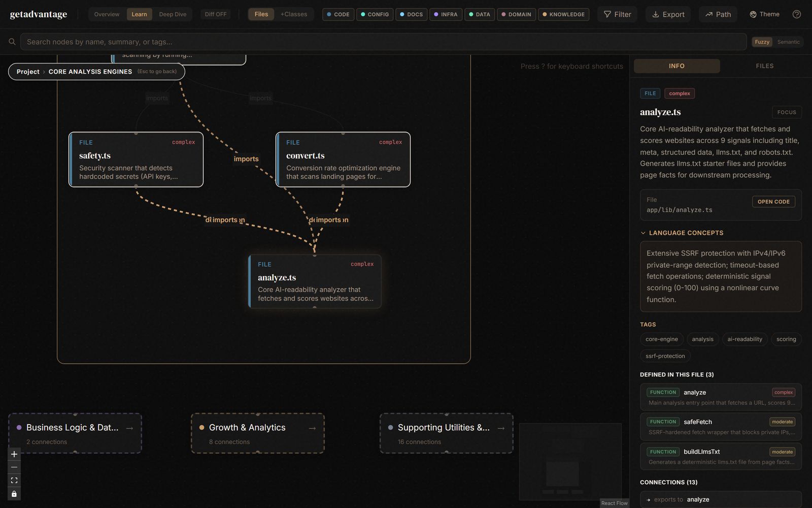Image resolution: width=812 pixels, height=508 pixels.
Task: Select the Learn mode tab
Action: (x=139, y=14)
